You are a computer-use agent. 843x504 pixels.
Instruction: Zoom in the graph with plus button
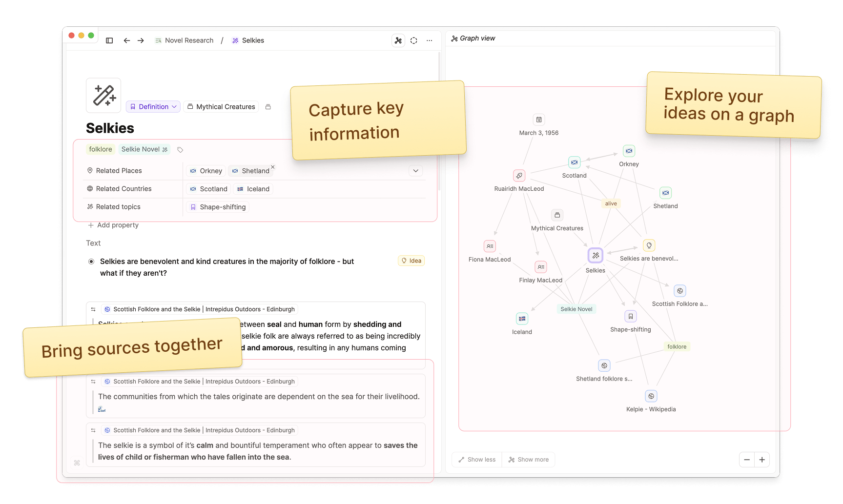[762, 460]
